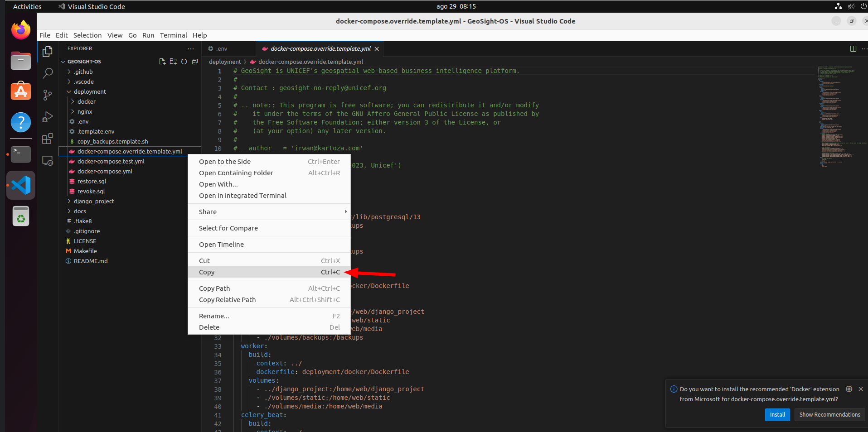Open Explorer views and more actions menu

pos(191,48)
